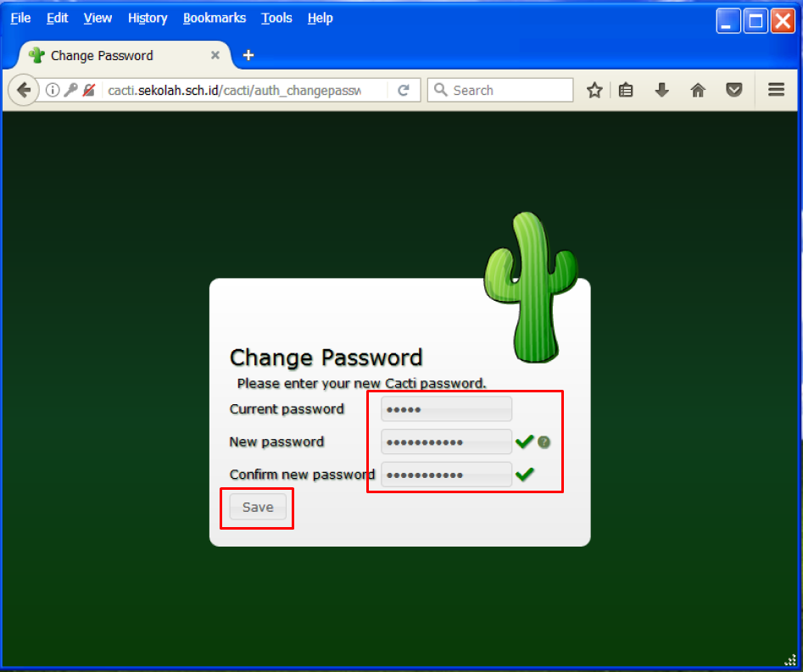Open the Tools menu
This screenshot has height=672, width=803.
276,18
